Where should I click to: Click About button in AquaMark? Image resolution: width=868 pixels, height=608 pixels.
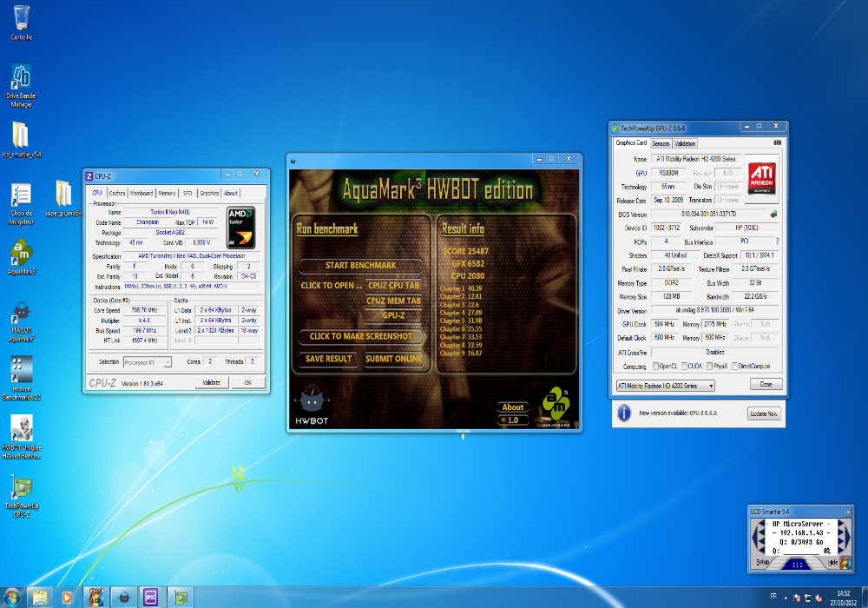click(x=513, y=407)
